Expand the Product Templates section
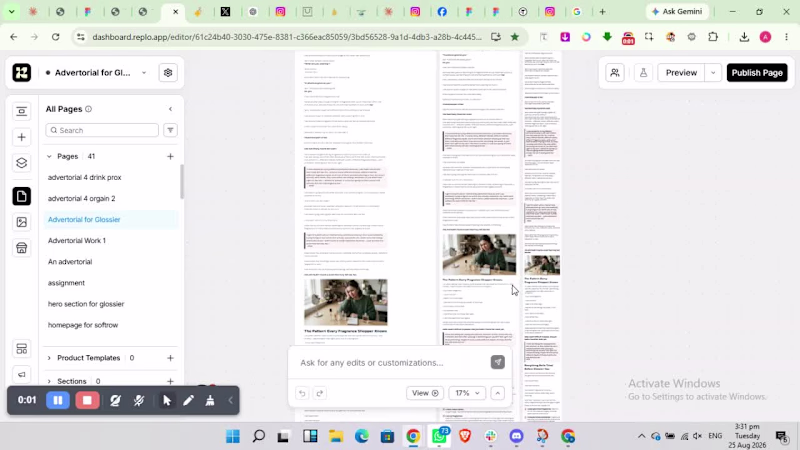 tap(49, 358)
